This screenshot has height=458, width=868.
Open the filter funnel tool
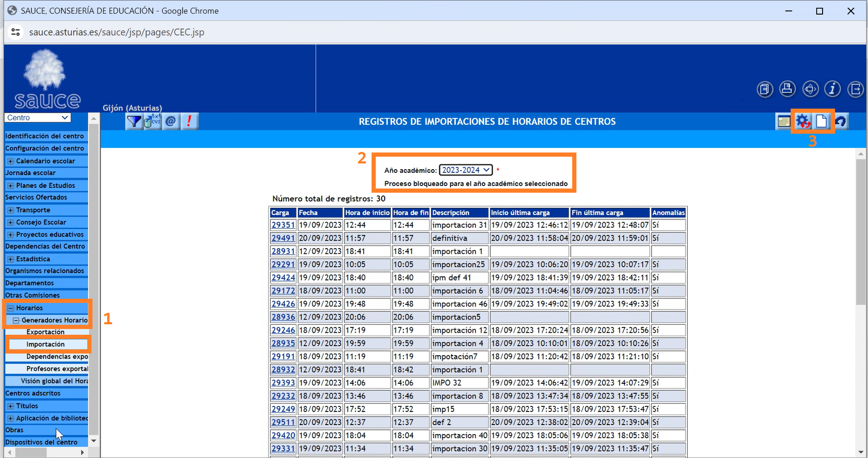(x=134, y=122)
